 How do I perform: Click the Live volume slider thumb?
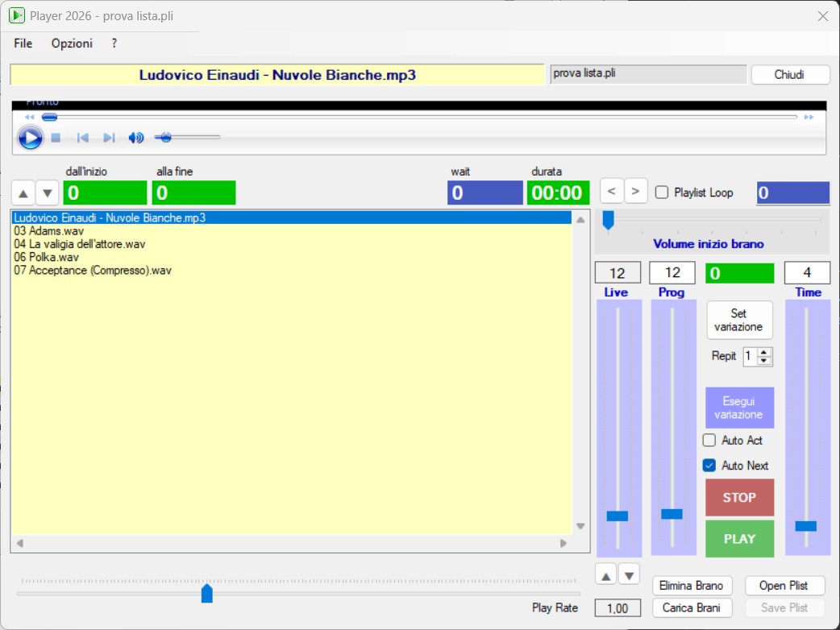618,516
